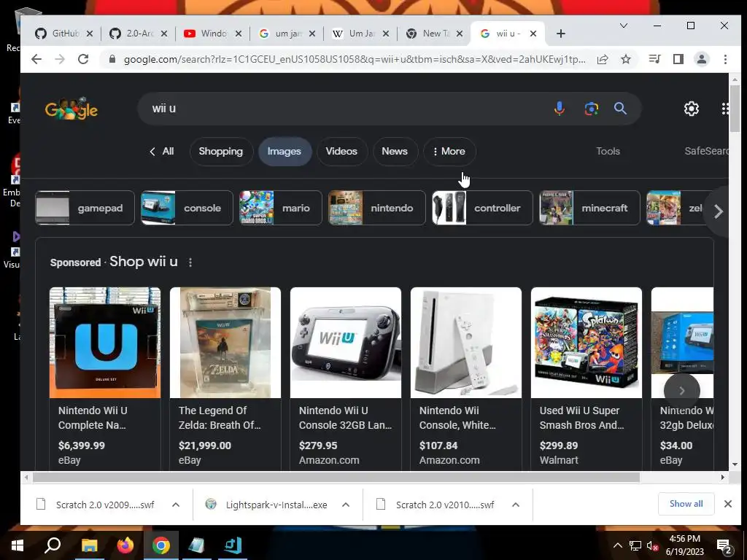Image resolution: width=747 pixels, height=560 pixels.
Task: Open the Google apps grid
Action: (x=724, y=109)
